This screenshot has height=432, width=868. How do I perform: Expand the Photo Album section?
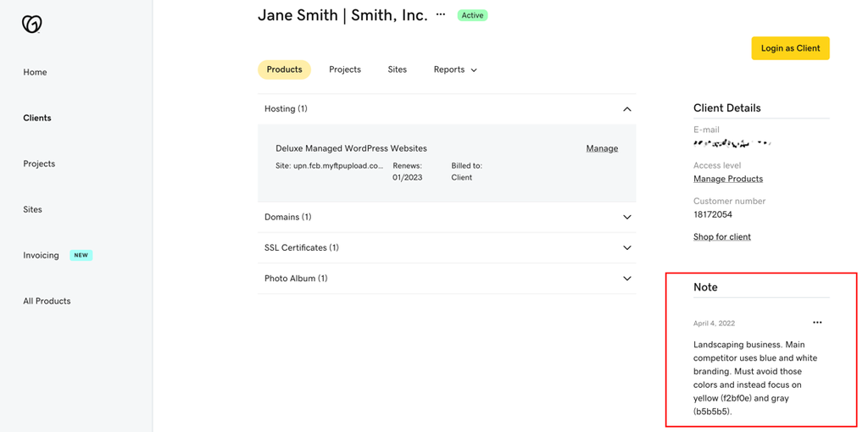coord(627,279)
